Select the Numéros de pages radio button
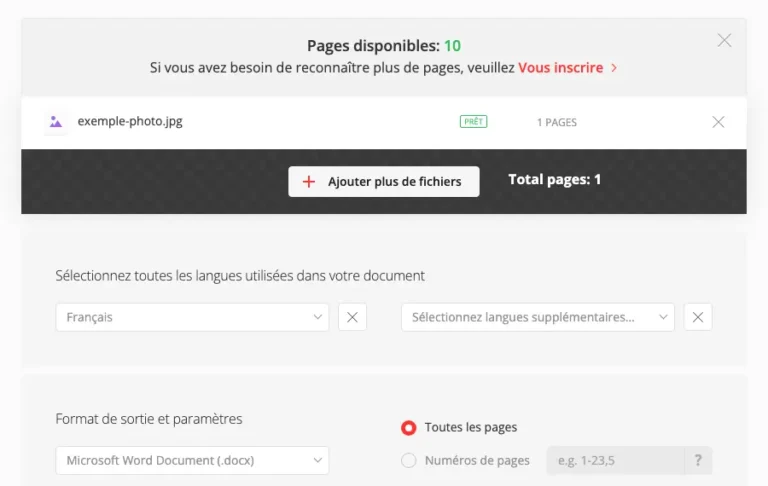 pyautogui.click(x=408, y=461)
